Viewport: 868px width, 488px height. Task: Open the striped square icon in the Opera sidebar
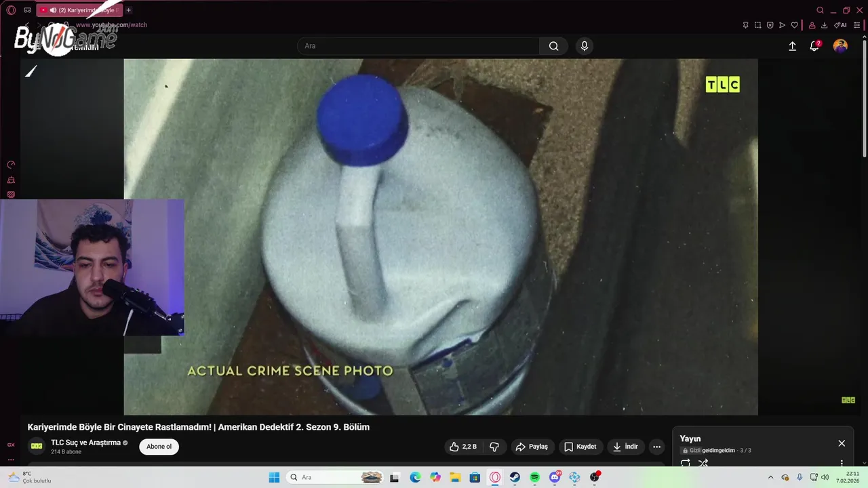click(11, 195)
